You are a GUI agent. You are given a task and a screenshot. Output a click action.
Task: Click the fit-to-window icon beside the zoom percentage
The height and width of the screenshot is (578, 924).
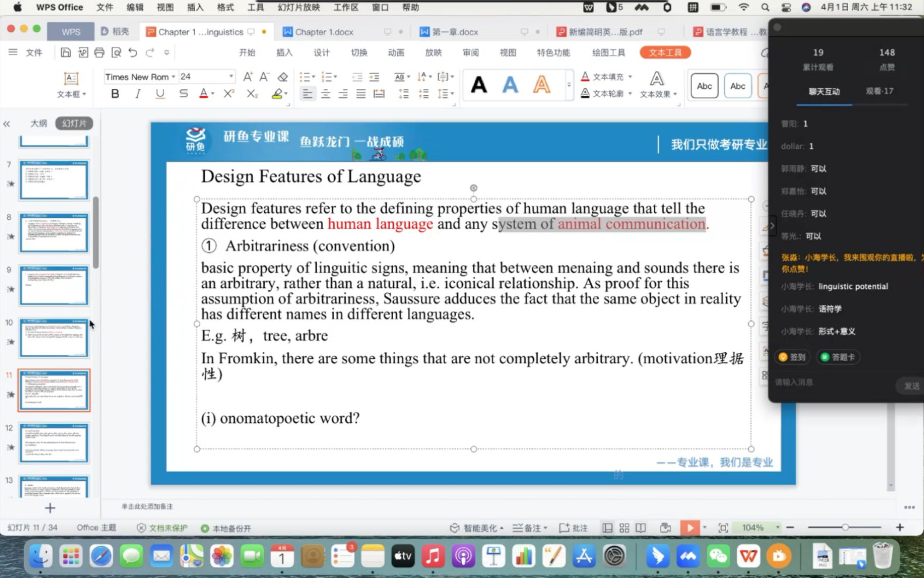click(x=723, y=528)
